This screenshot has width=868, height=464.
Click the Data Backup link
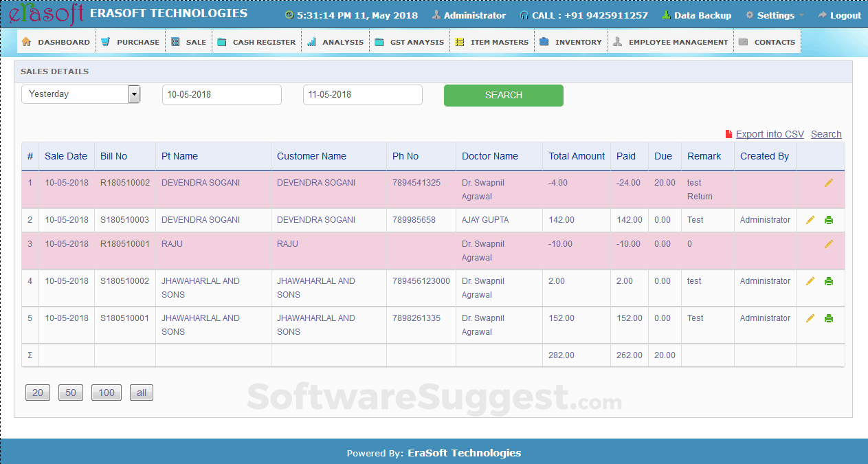(702, 15)
